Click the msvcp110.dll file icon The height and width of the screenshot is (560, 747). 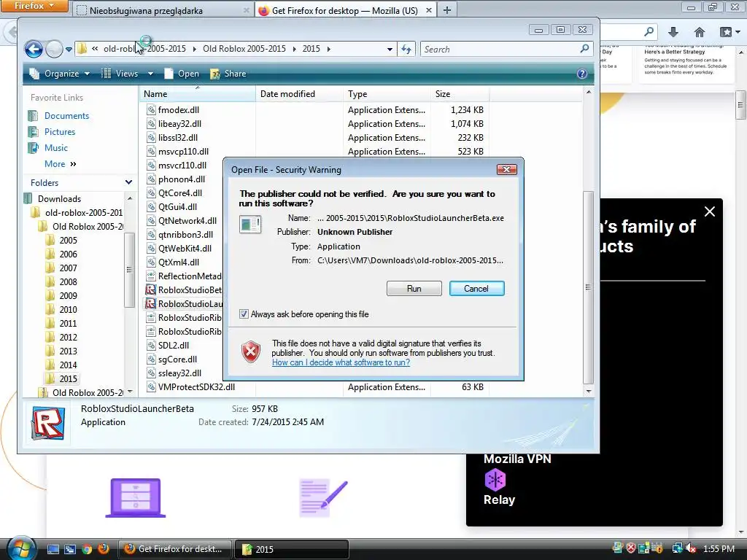[x=151, y=152]
